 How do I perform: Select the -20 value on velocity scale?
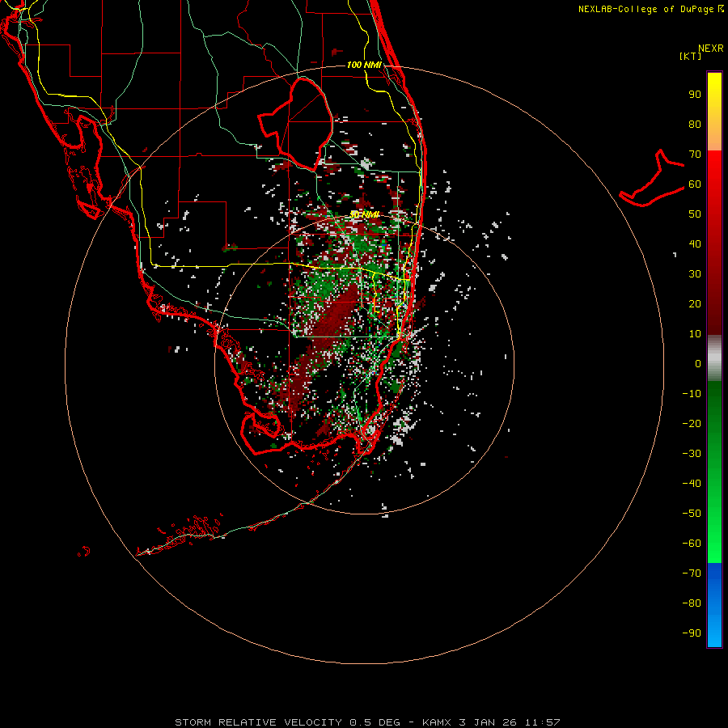[x=692, y=423]
